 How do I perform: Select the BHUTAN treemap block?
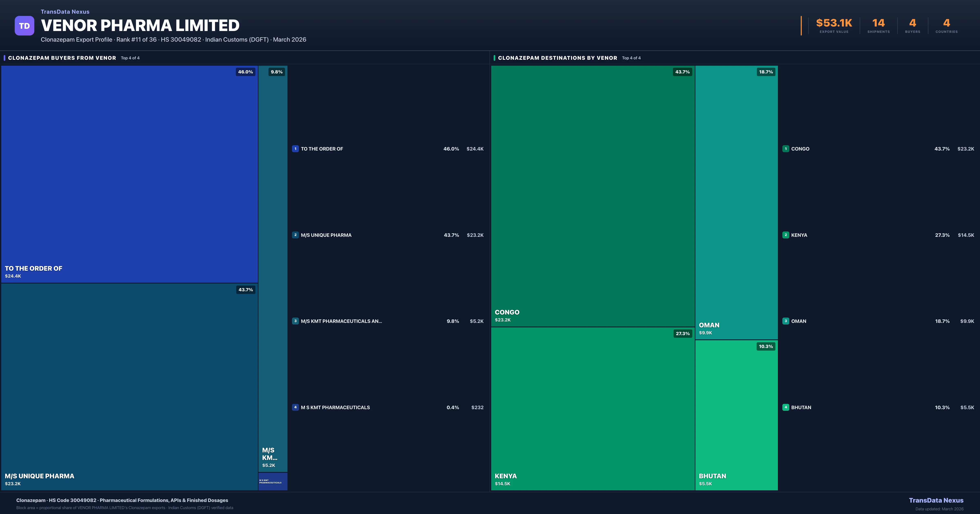[736, 415]
